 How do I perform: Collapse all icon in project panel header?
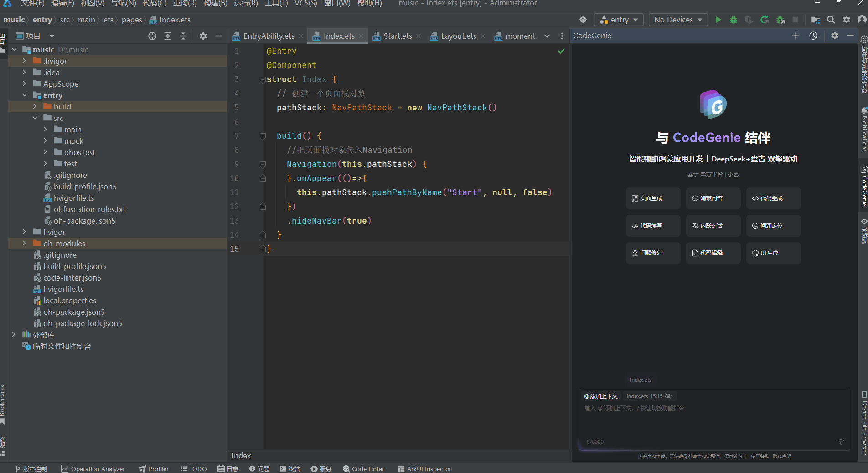pos(183,36)
